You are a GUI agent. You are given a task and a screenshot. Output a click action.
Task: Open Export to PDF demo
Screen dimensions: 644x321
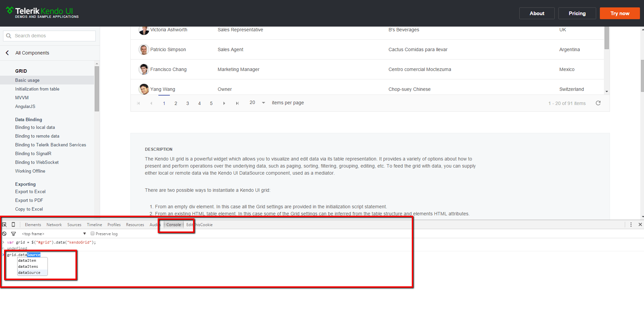(29, 200)
